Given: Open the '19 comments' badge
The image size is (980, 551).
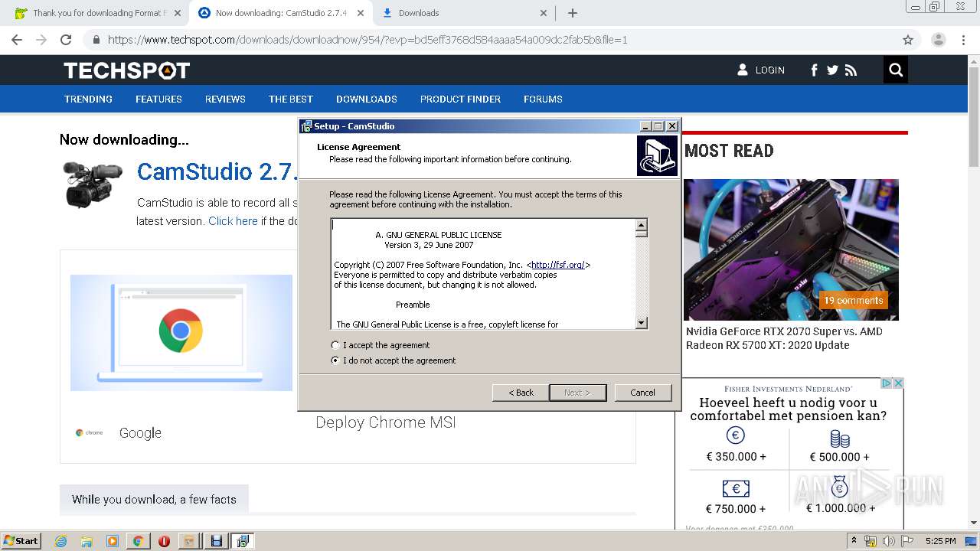Looking at the screenshot, I should (x=854, y=300).
